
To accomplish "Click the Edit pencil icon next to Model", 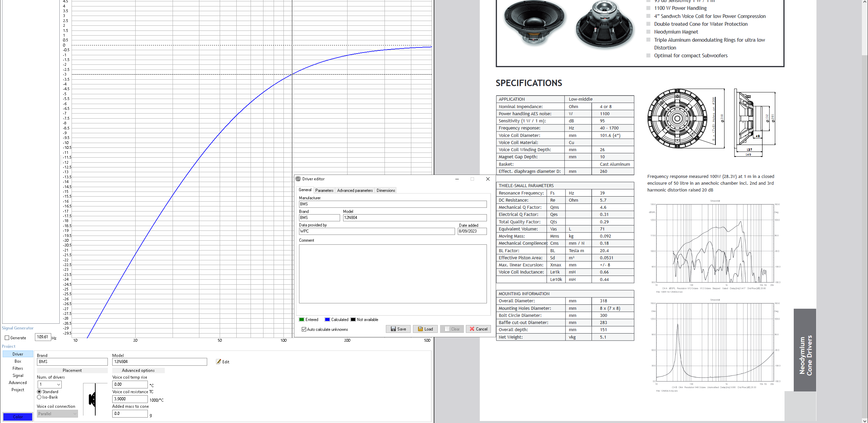I will pyautogui.click(x=219, y=362).
